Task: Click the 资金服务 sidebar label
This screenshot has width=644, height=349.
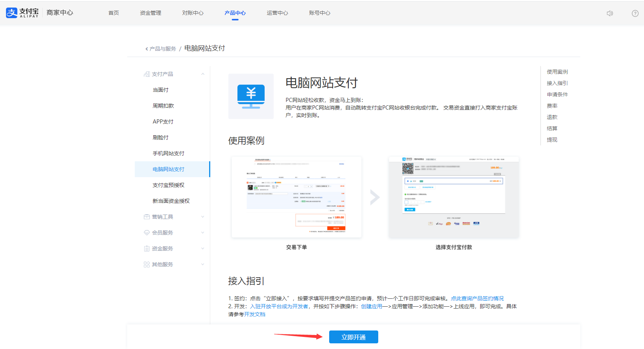Action: 162,249
